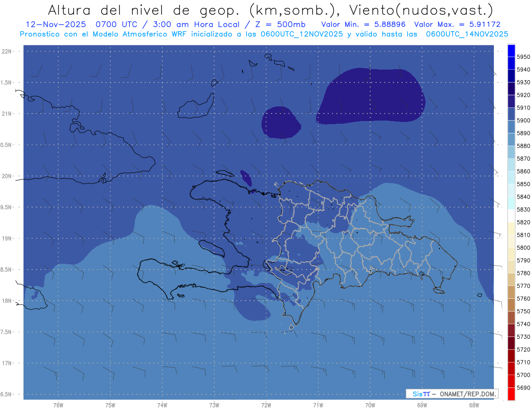532x411 pixels.
Task: Click the "5800" color bar label
Action: tap(523, 248)
